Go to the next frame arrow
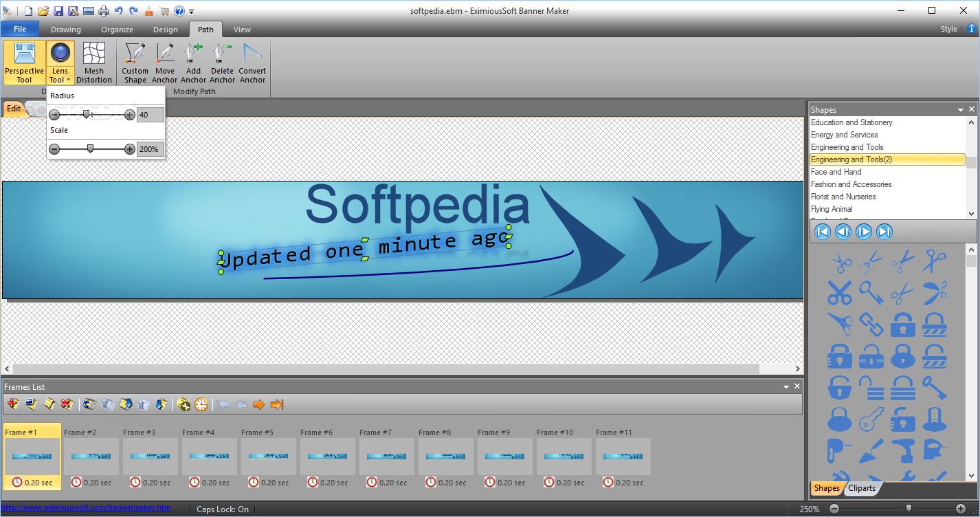Viewport: 980px width, 517px height. pos(259,404)
